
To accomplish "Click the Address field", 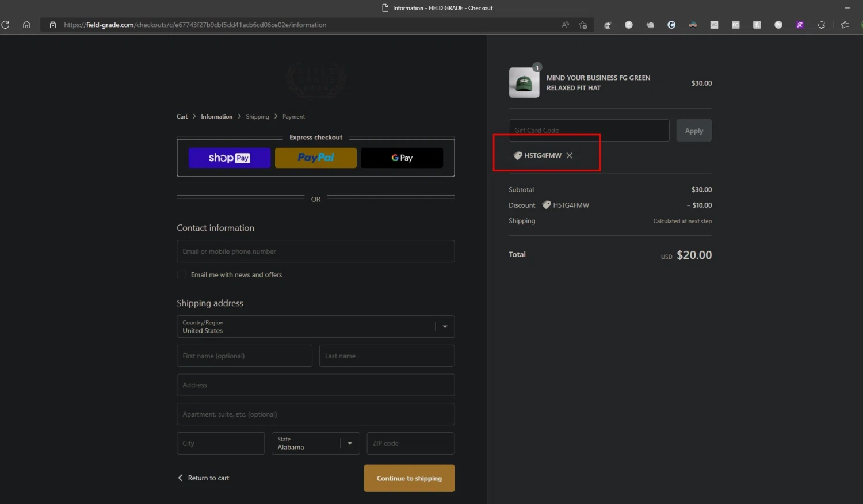I will coord(316,385).
